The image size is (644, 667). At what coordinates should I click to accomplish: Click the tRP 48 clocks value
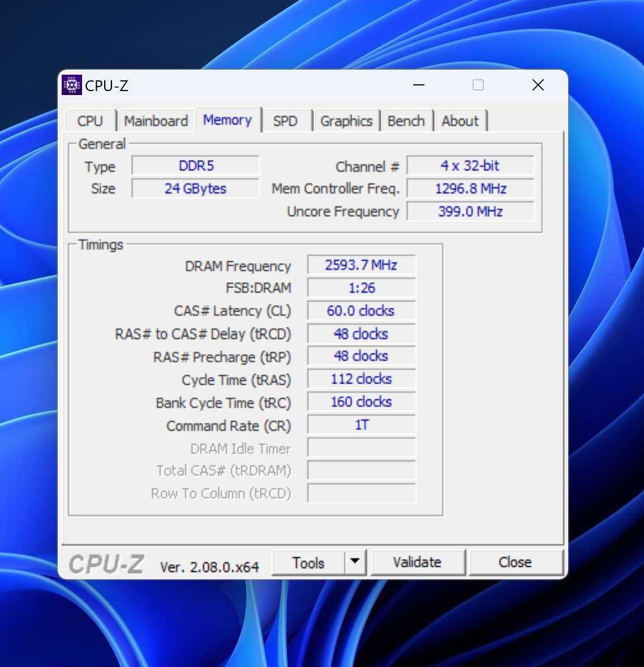pos(362,356)
